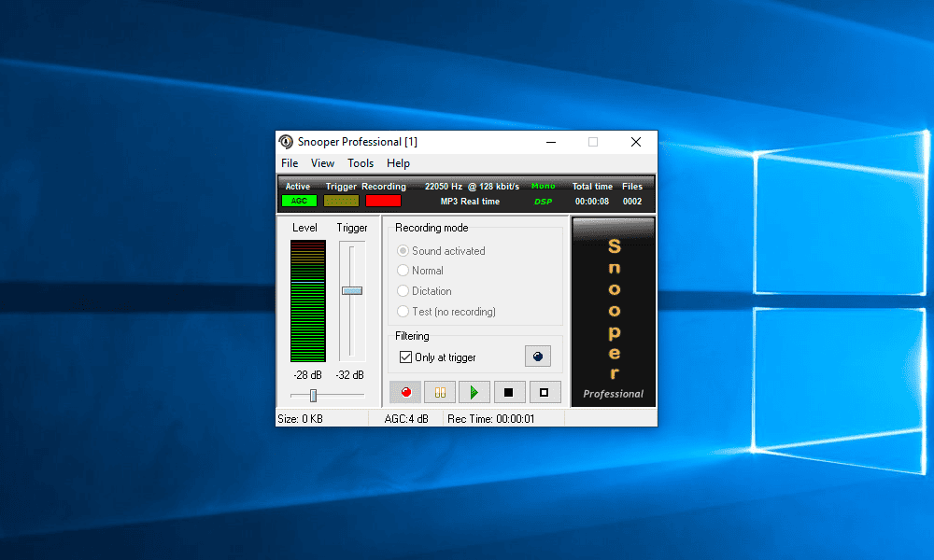The image size is (934, 560).
Task: Click the 22050 Hz @ 128 kbit/s text
Action: 472,187
